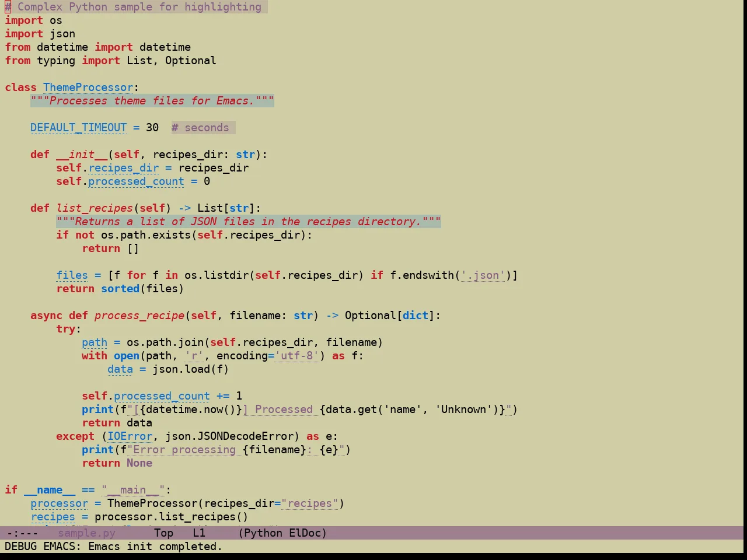Click "processor.list_recipes()" call
Screen dimensions: 747x560
[172, 517]
